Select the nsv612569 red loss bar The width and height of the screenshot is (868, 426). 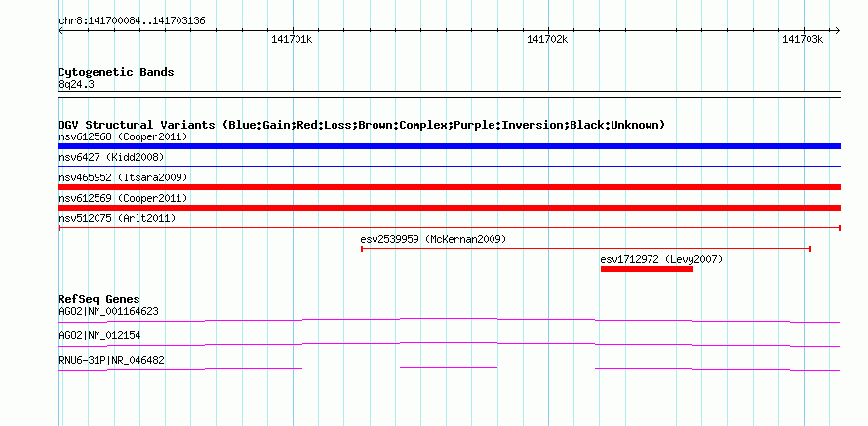tap(449, 208)
